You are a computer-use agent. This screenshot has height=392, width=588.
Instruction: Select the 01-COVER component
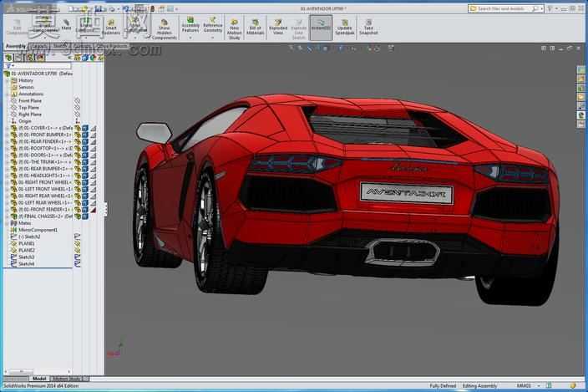[45, 128]
